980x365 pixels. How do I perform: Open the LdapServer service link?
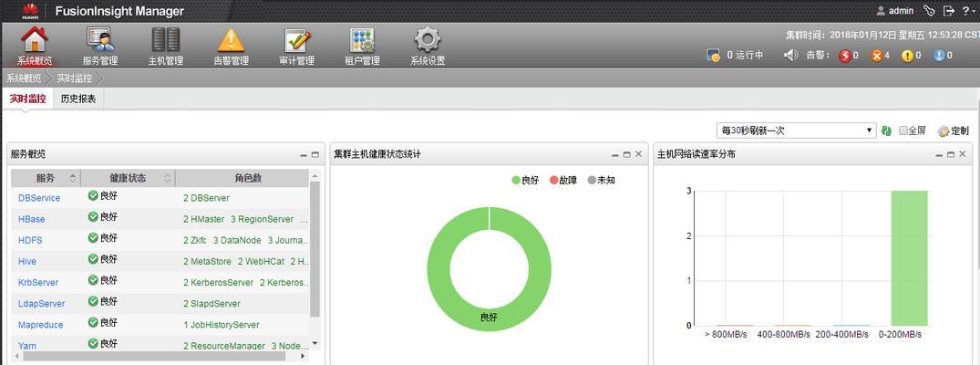pos(41,304)
